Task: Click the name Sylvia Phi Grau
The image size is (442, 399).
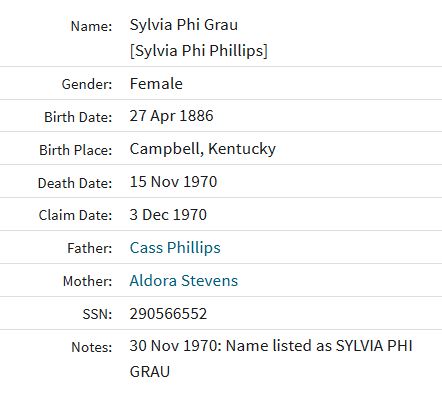Action: coord(184,25)
